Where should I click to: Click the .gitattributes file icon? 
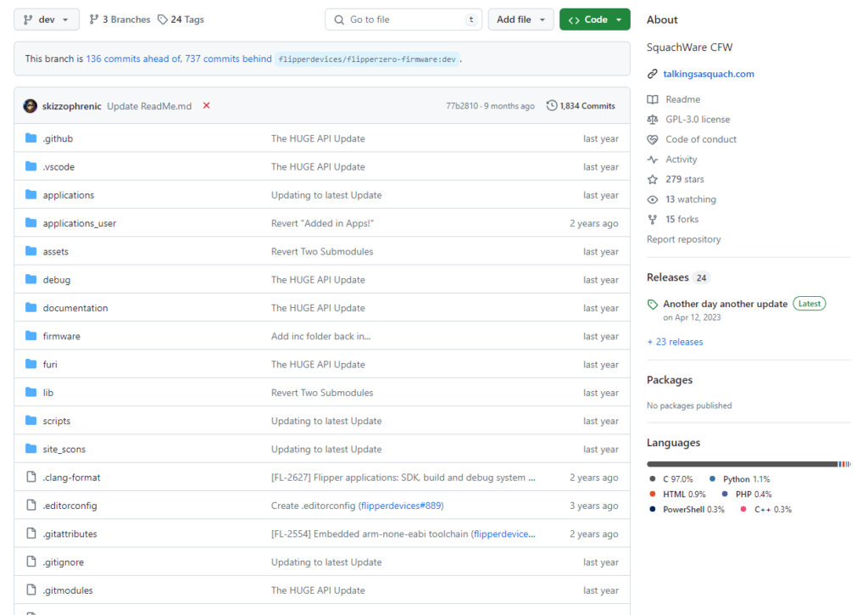click(x=31, y=534)
